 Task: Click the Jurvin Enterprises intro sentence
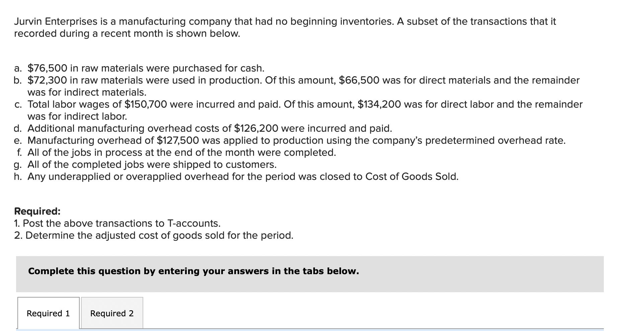click(285, 27)
